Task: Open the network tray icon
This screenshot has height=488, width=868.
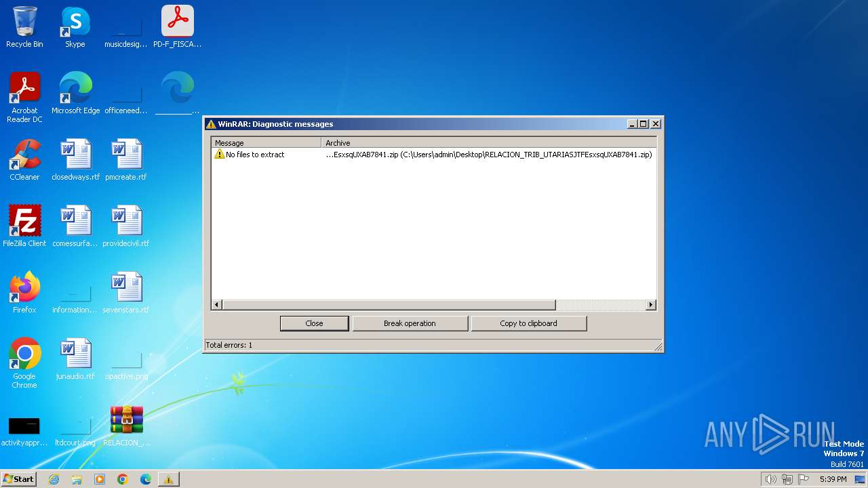Action: tap(787, 479)
